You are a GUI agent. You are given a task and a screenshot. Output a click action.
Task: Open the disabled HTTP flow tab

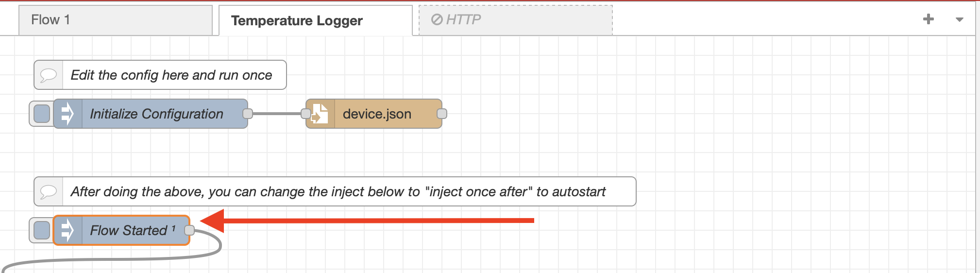515,20
